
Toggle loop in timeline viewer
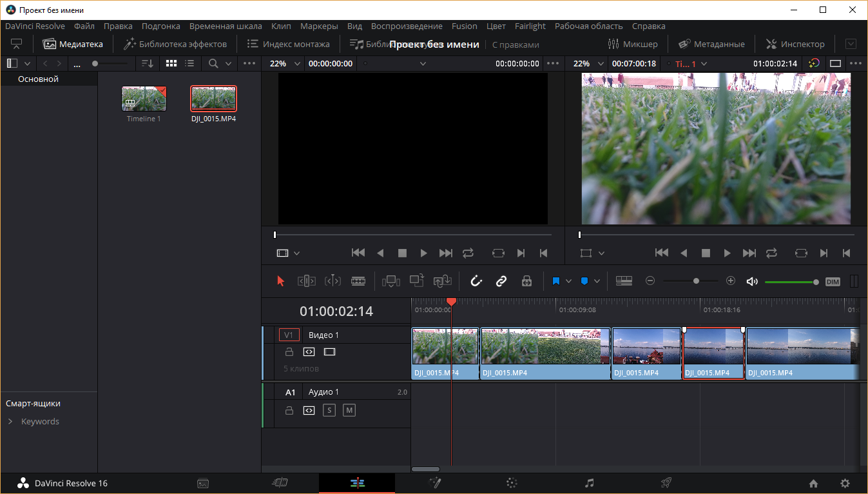tap(771, 253)
